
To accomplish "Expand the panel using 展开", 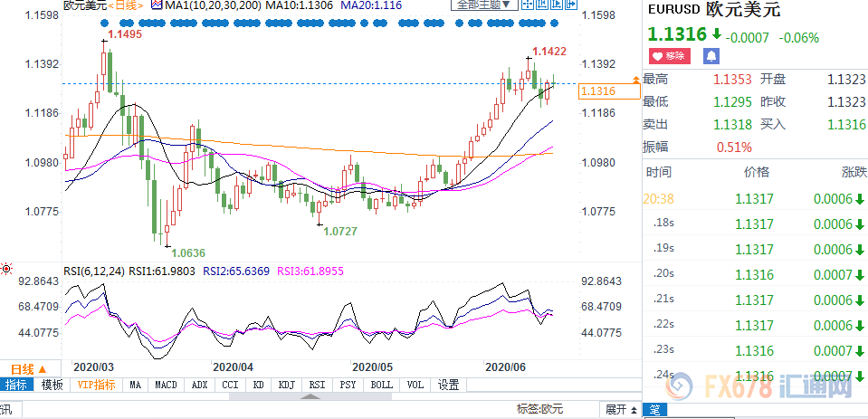I will click(615, 409).
